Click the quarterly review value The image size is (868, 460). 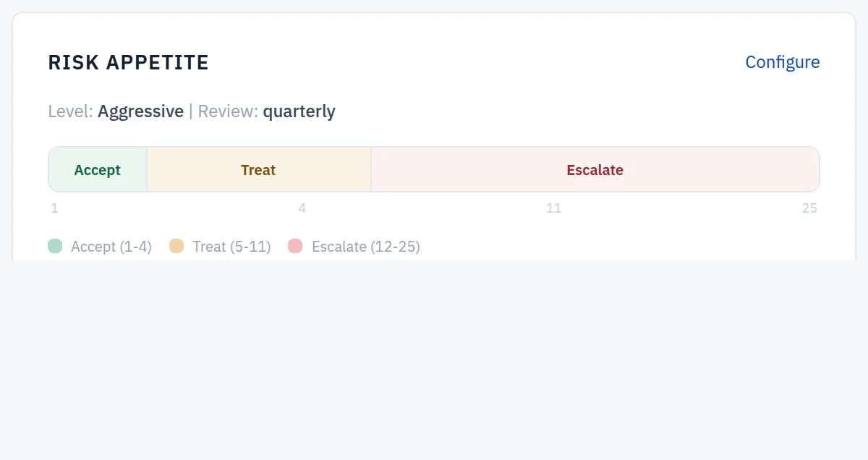[299, 111]
